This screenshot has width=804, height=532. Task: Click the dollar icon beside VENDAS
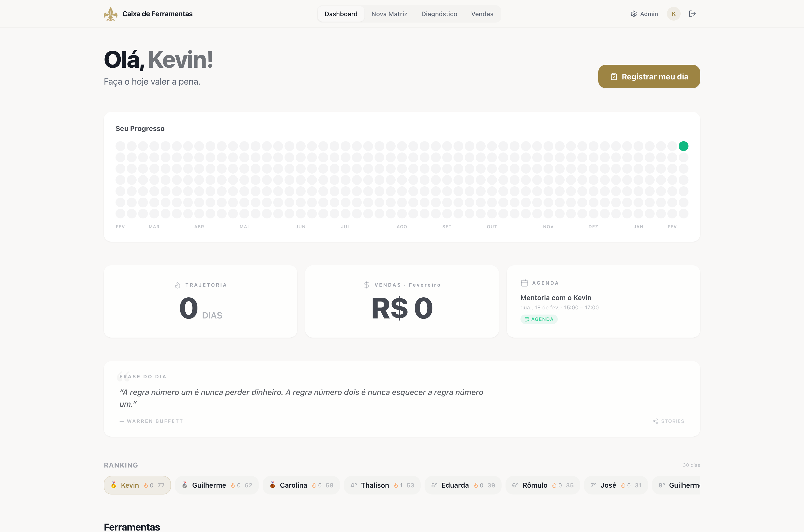366,285
